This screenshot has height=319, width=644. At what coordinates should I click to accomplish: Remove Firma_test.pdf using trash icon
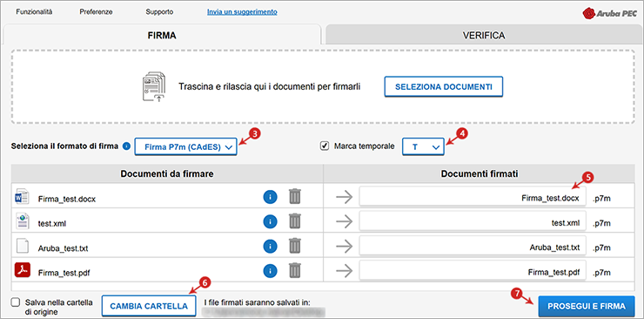[294, 270]
